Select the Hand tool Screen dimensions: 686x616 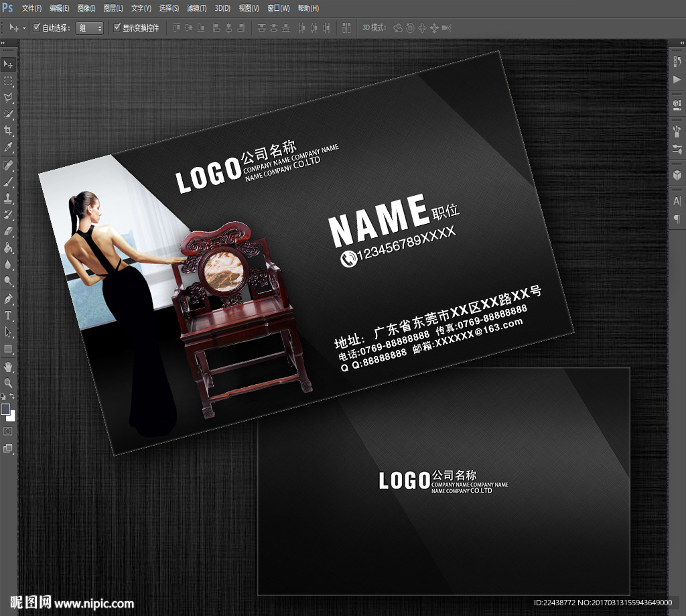pos(8,367)
